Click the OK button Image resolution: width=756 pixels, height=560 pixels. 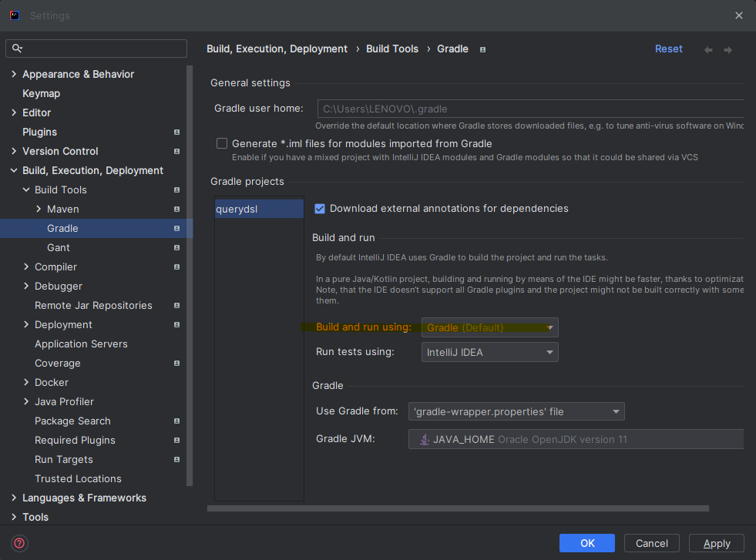point(586,543)
